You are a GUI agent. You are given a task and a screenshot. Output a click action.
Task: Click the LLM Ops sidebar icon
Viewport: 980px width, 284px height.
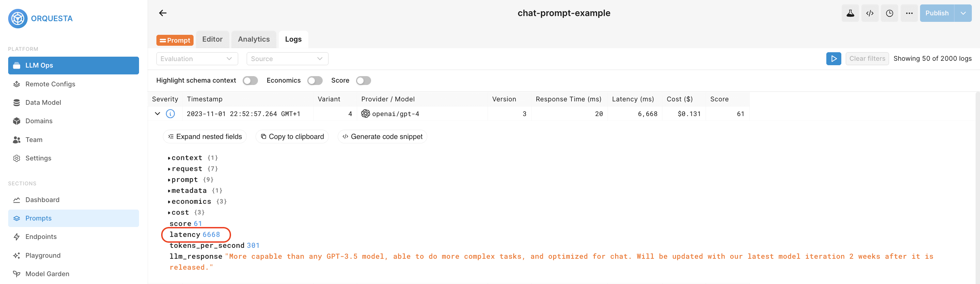(17, 66)
